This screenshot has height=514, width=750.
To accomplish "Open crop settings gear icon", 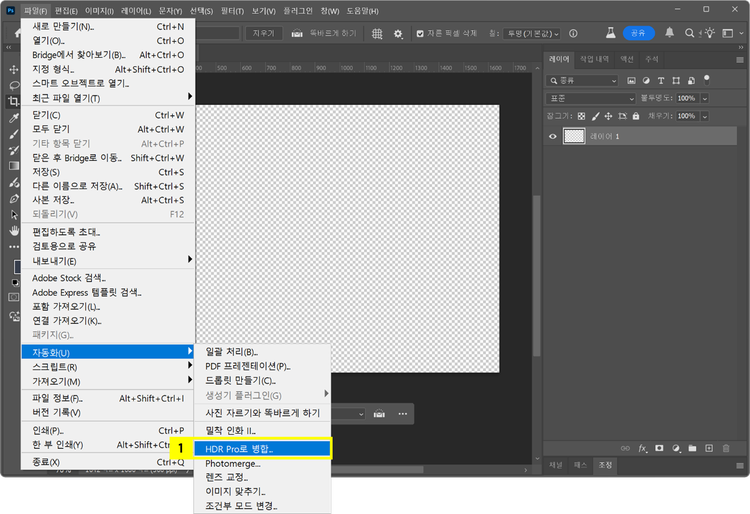I will [x=398, y=33].
